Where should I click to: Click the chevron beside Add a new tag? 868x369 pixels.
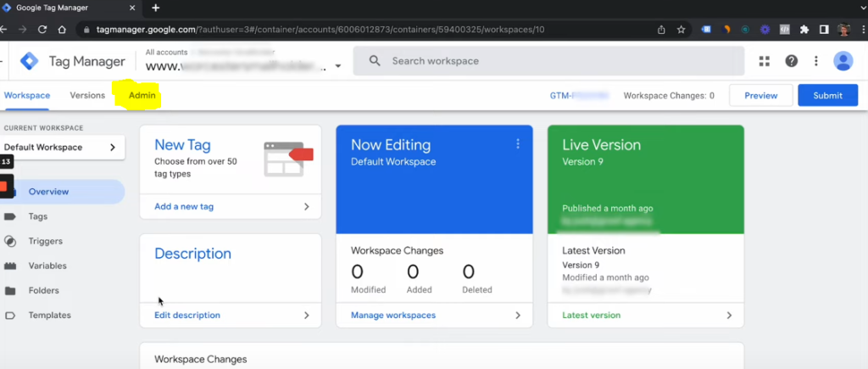pyautogui.click(x=307, y=207)
